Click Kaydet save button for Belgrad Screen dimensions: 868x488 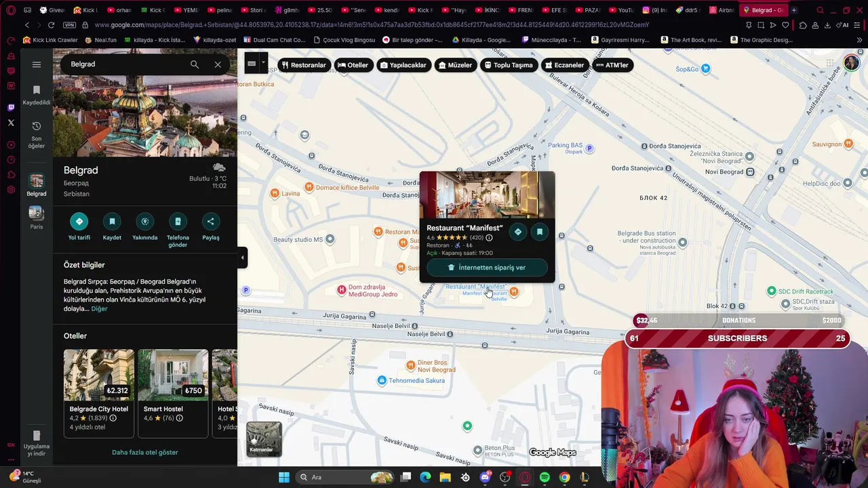point(112,222)
